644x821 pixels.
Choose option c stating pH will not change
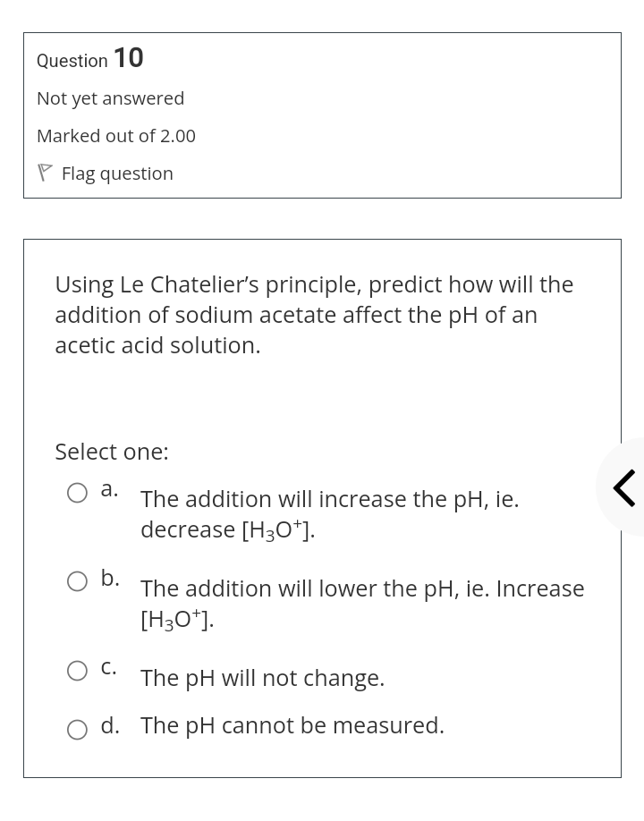pyautogui.click(x=77, y=671)
